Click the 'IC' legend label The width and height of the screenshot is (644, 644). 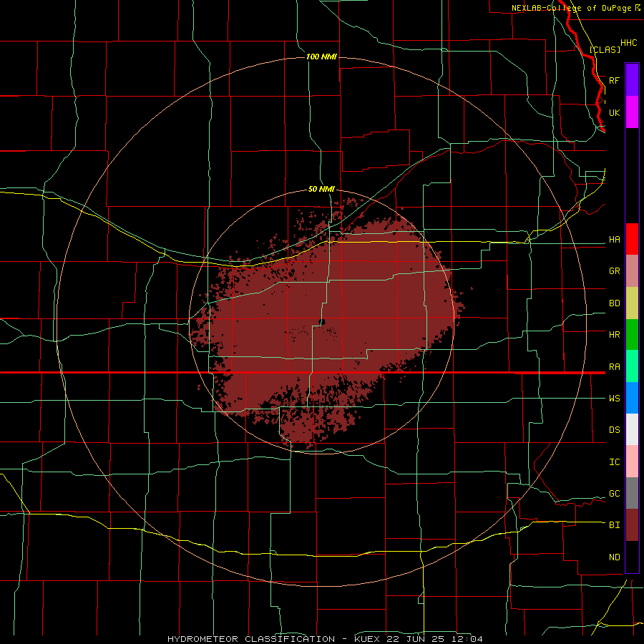(x=614, y=462)
